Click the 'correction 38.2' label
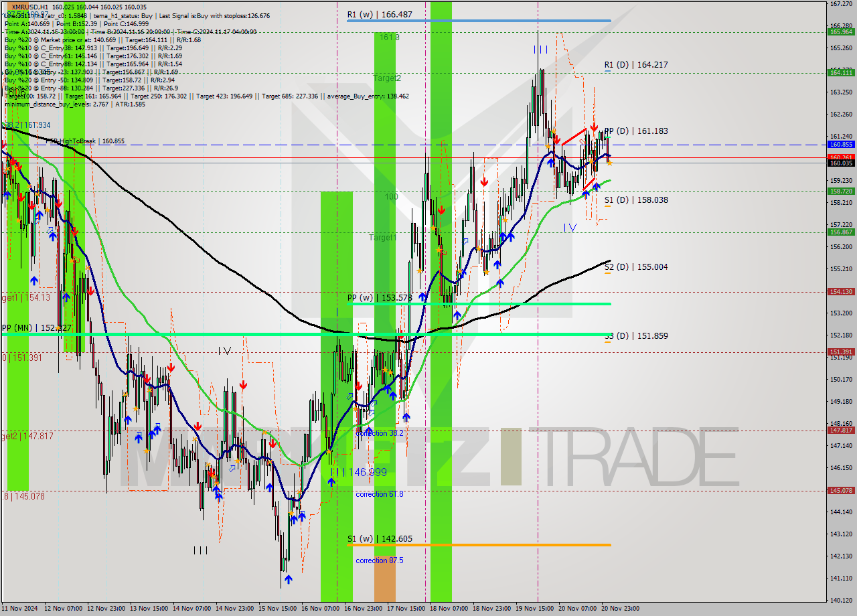857x616 pixels. pos(380,433)
